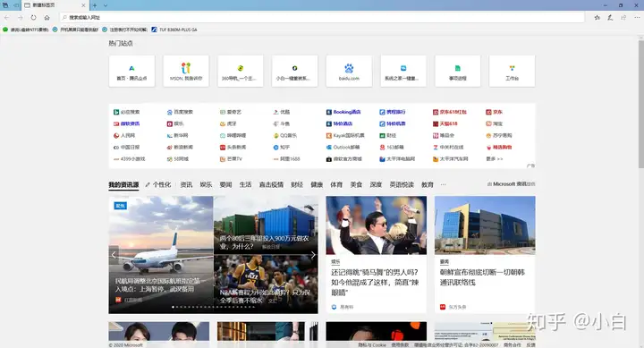Switch to the 英语悦读 news tab

[402, 184]
